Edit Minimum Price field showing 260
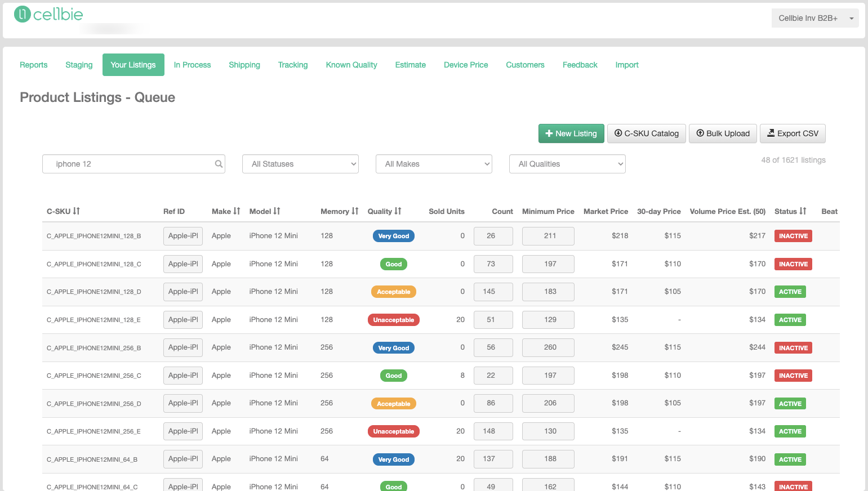This screenshot has height=491, width=868. point(548,347)
